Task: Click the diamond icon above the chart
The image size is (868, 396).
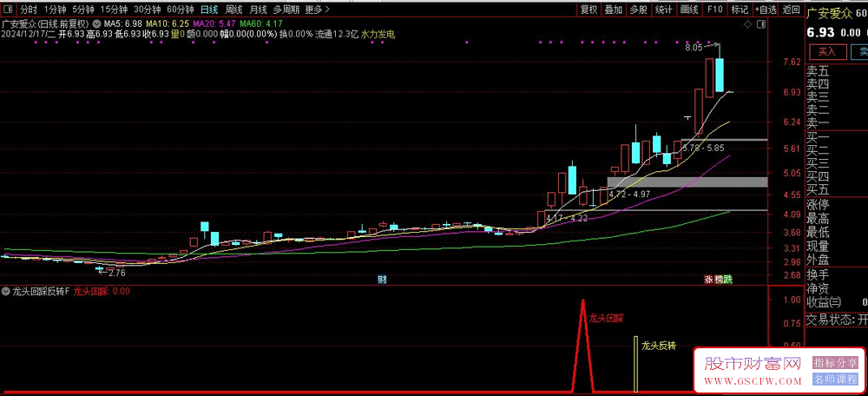Action: coord(747,24)
